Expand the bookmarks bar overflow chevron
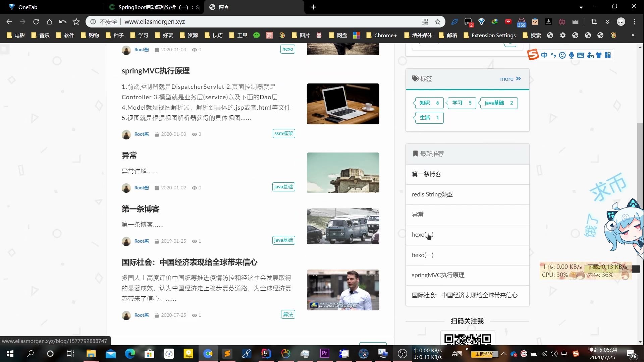Screen dimensions: 644x362 633,35
